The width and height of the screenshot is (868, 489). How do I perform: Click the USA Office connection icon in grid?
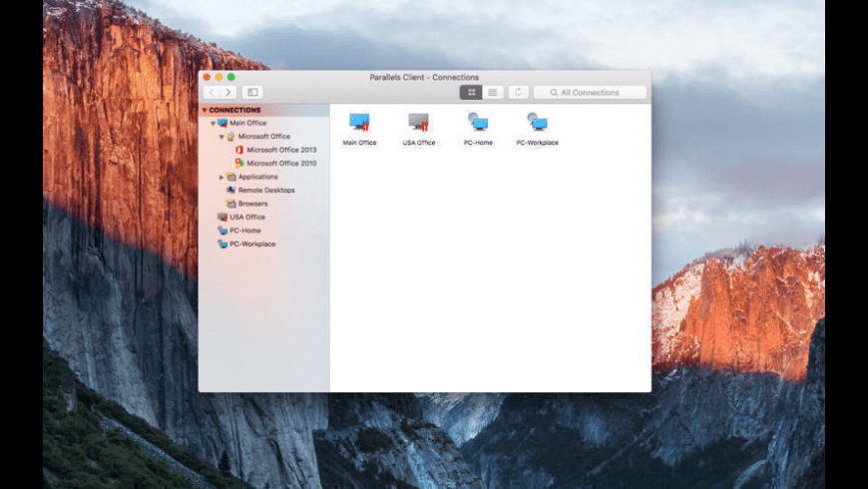[418, 122]
